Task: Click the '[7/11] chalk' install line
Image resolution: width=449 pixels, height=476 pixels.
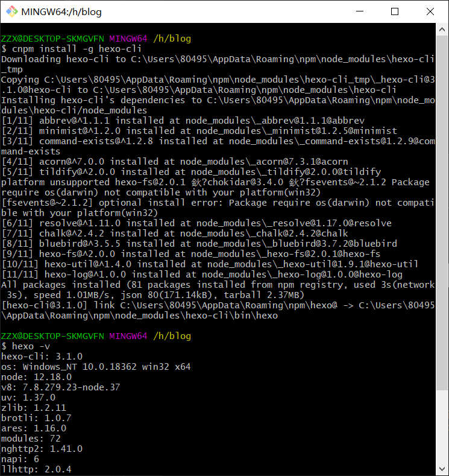Action: pyautogui.click(x=175, y=233)
